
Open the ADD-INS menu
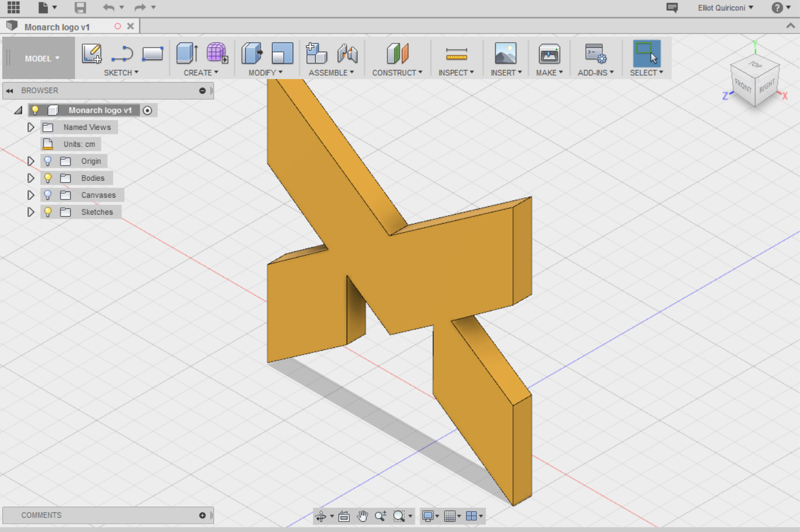coord(595,72)
